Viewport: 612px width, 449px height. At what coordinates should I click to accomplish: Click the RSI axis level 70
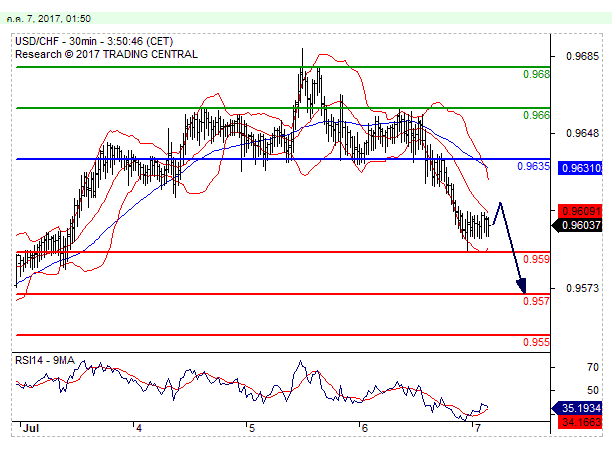coord(593,367)
